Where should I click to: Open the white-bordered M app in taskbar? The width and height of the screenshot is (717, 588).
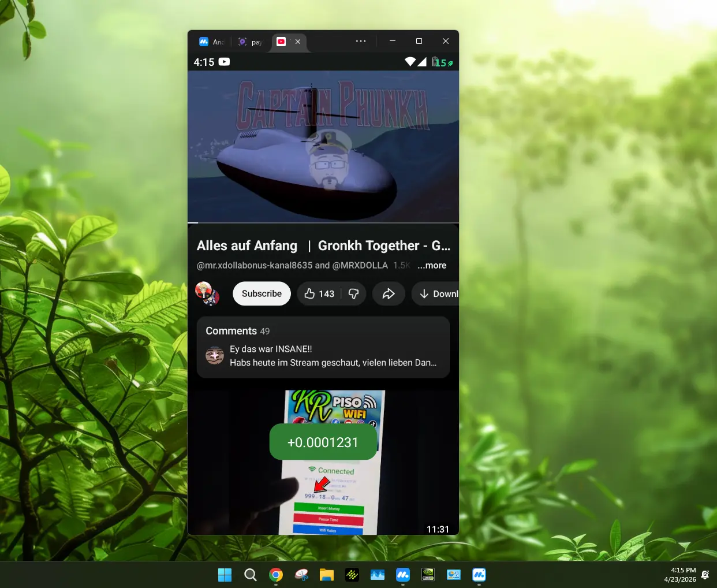pyautogui.click(x=479, y=575)
